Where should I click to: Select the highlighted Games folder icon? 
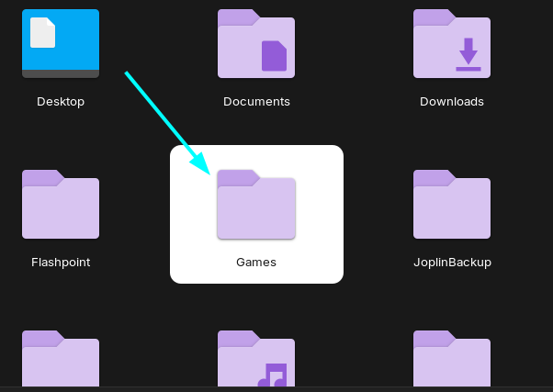[x=256, y=204]
